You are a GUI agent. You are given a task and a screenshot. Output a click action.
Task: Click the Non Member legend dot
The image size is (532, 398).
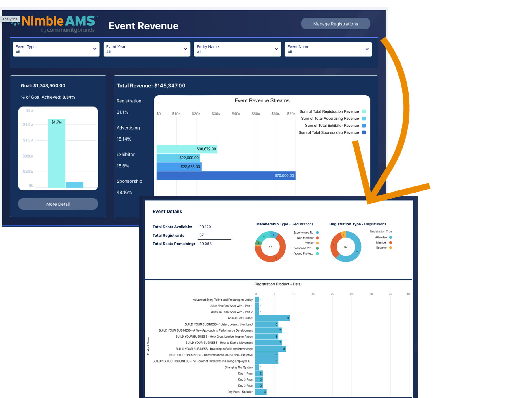[x=317, y=238]
